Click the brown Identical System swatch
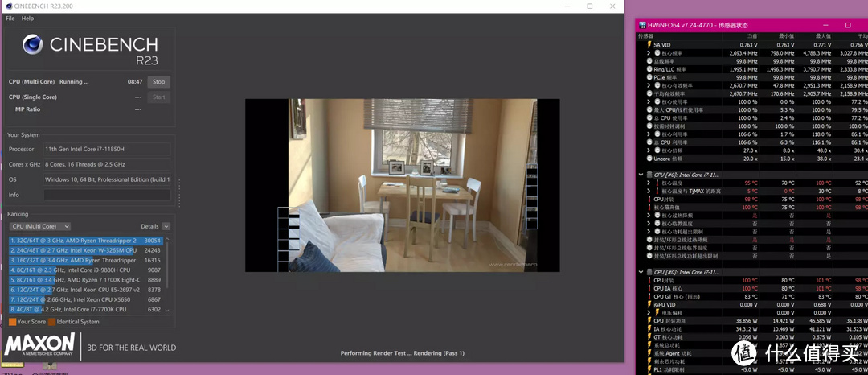This screenshot has width=868, height=375. (51, 322)
